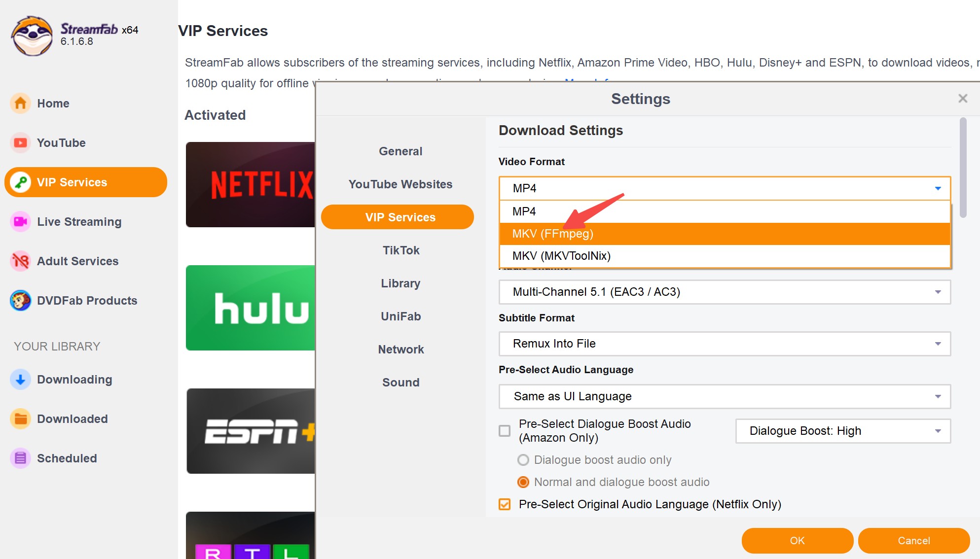Open Downloading library section
This screenshot has height=559, width=980.
[x=85, y=380]
